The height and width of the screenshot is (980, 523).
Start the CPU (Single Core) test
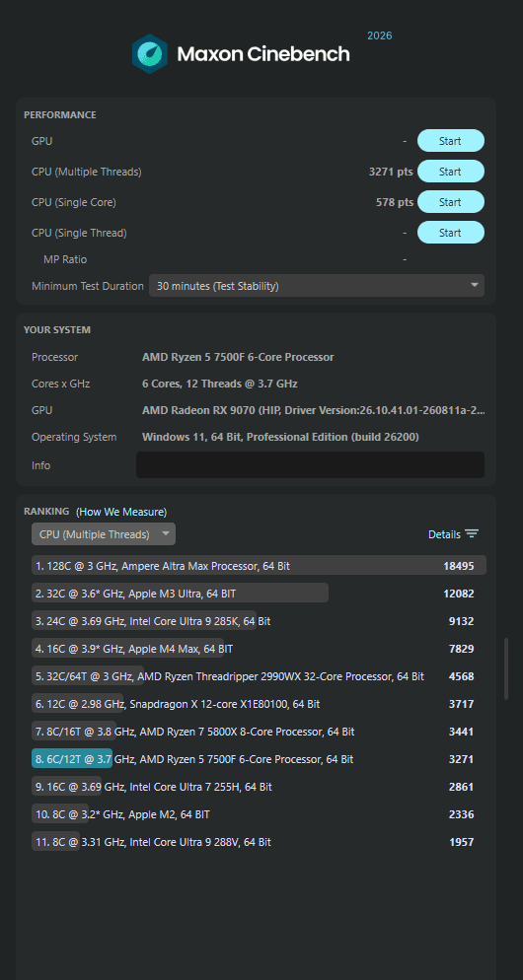tap(450, 202)
